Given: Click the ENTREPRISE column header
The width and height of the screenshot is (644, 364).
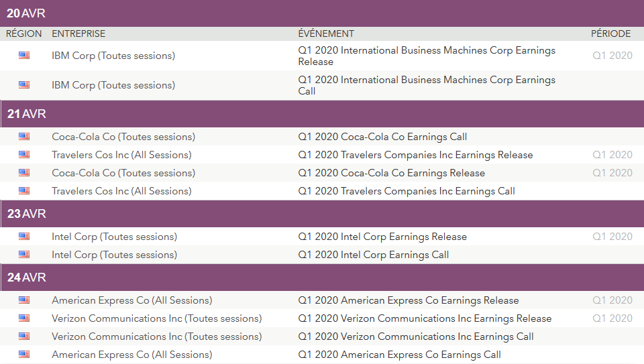Looking at the screenshot, I should click(78, 34).
